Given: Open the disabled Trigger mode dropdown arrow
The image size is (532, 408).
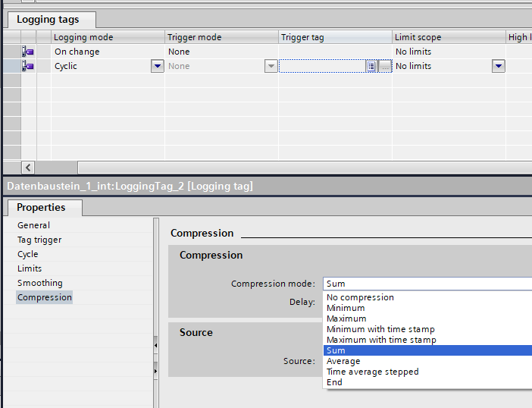Looking at the screenshot, I should click(x=271, y=67).
